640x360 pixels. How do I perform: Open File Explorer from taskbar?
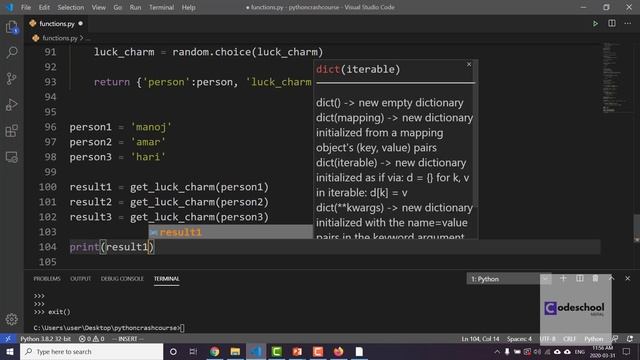click(235, 351)
